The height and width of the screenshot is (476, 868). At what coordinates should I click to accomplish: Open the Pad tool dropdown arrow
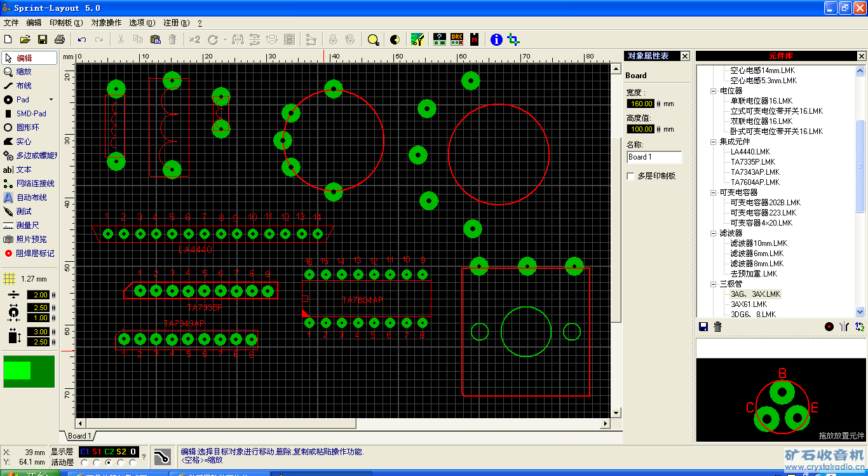(x=51, y=100)
